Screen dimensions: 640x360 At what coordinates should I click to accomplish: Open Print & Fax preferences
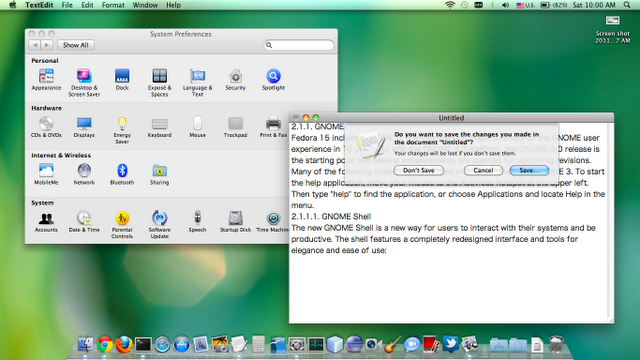coord(273,127)
